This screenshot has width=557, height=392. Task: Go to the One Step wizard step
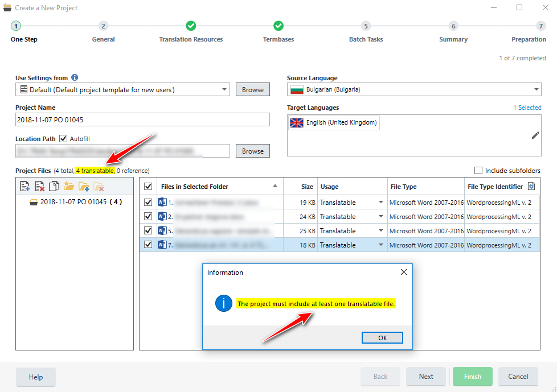point(16,26)
